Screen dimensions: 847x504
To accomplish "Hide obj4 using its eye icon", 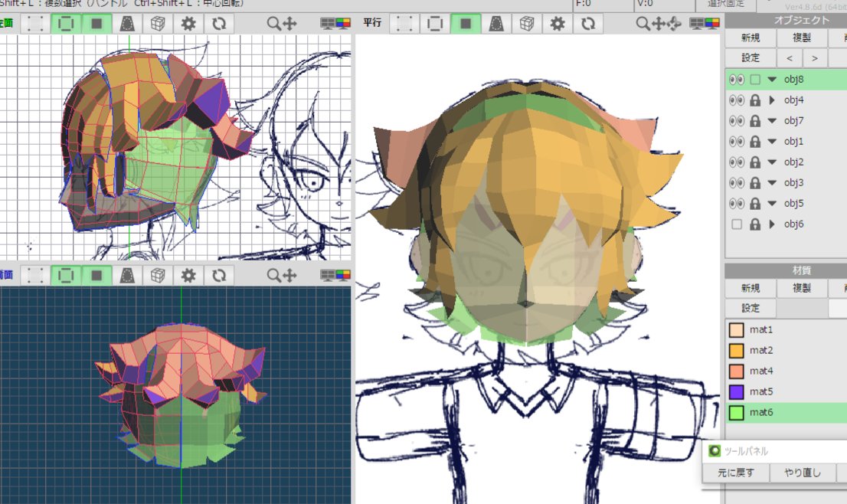I will (x=736, y=100).
